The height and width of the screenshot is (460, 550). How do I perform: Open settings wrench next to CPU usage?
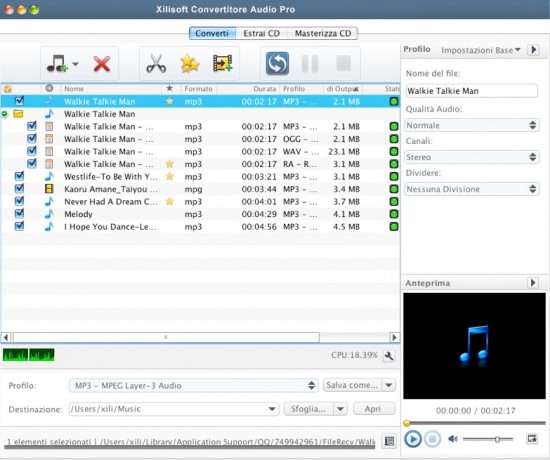[x=389, y=356]
